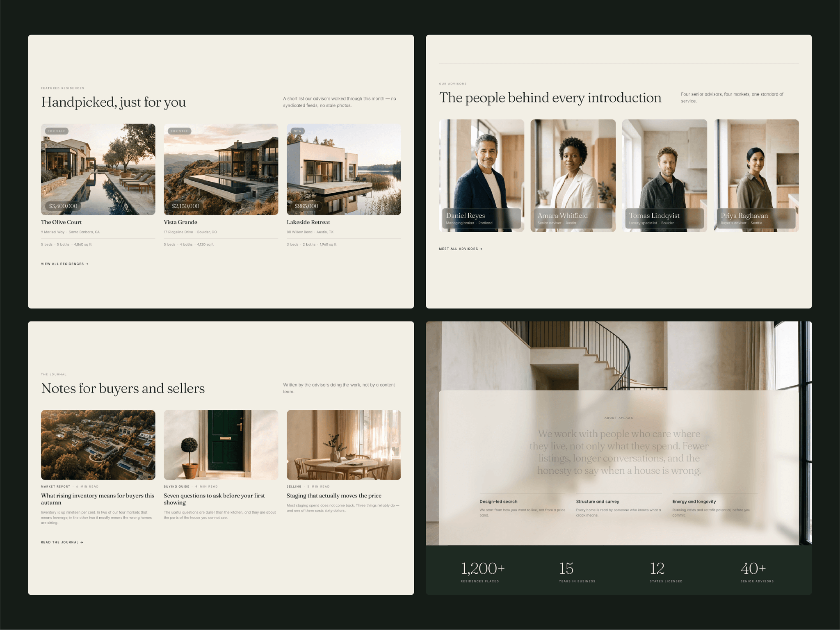Click the Vista Grande title text
The image size is (840, 630).
180,222
